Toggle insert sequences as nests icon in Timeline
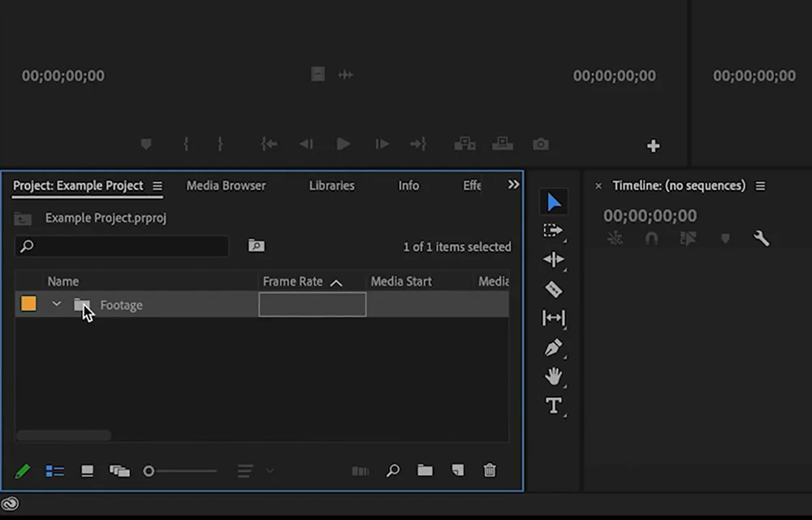Screen dimensions: 812x520 (615, 238)
